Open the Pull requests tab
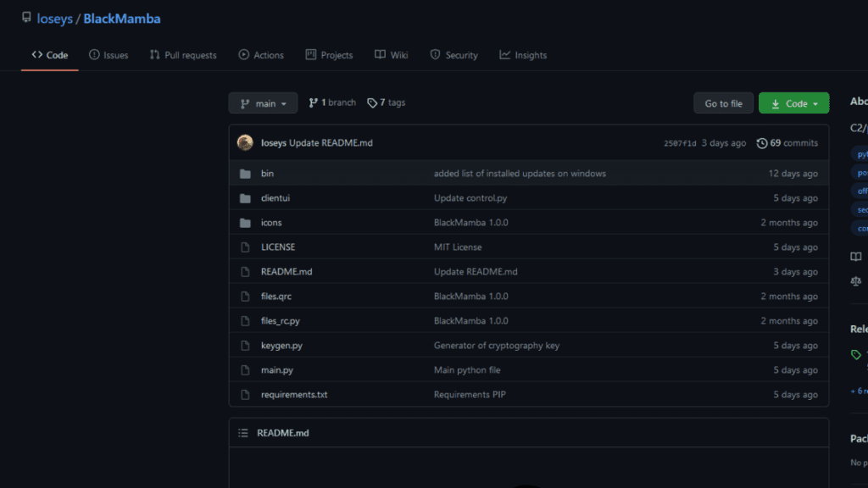 tap(183, 55)
